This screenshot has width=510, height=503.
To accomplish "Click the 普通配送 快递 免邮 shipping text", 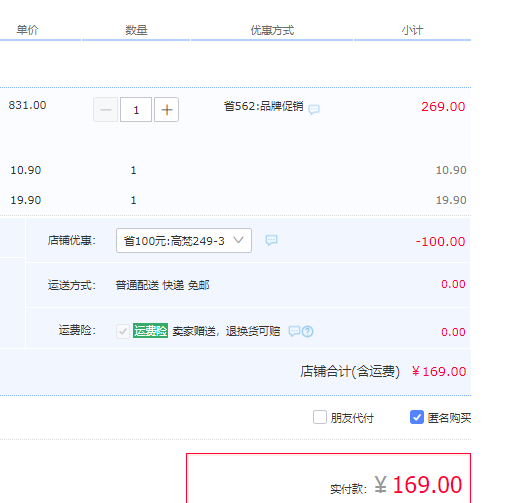I will (x=162, y=285).
